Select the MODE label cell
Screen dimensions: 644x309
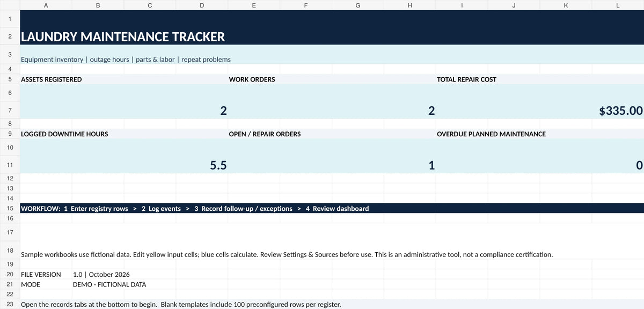click(46, 284)
